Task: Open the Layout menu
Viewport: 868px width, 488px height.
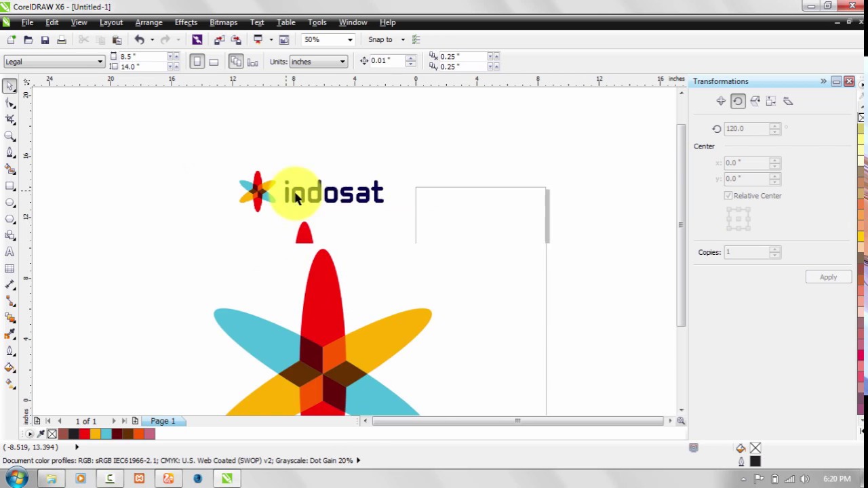Action: point(111,22)
